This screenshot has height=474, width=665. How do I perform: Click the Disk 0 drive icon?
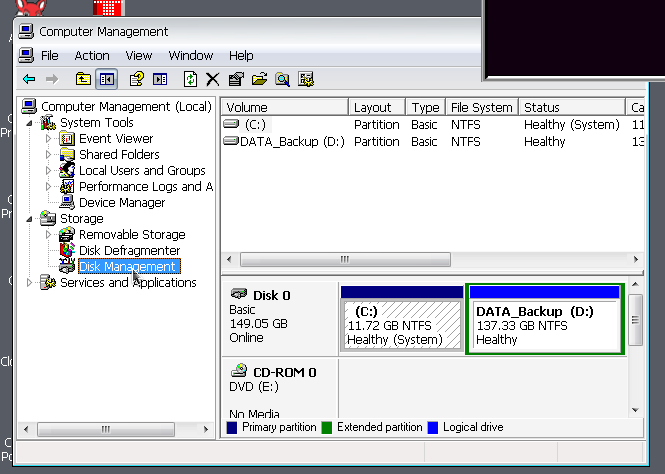[x=239, y=294]
